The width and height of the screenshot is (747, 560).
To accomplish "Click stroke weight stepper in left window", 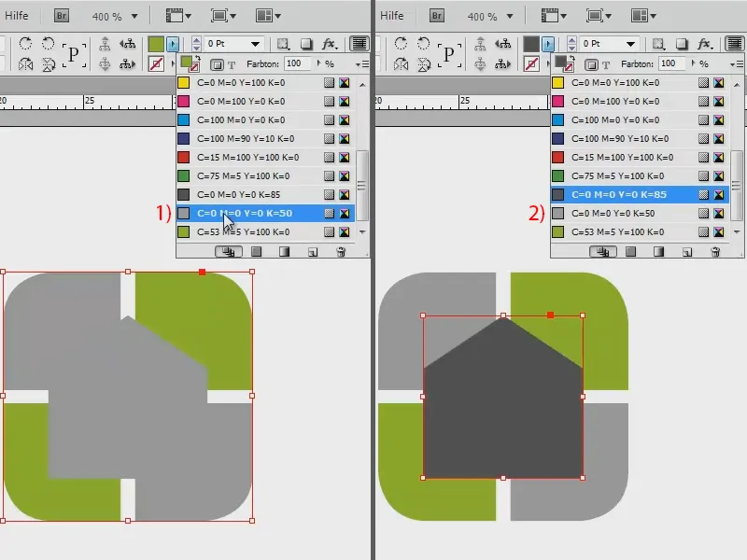I will 196,44.
